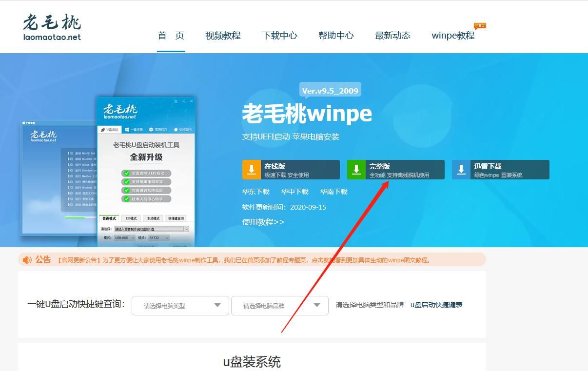Choose 华中下载 mirror link
The height and width of the screenshot is (371, 588).
pyautogui.click(x=295, y=192)
